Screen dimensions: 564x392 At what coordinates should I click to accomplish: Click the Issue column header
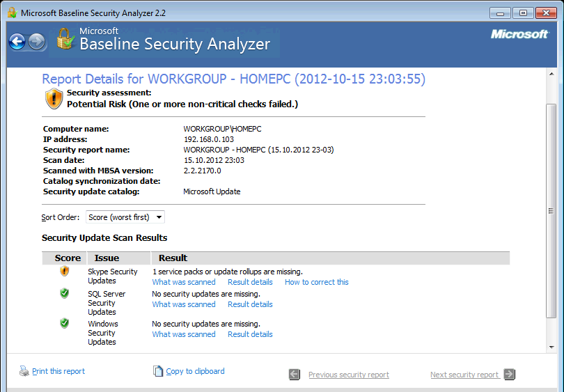(x=118, y=258)
